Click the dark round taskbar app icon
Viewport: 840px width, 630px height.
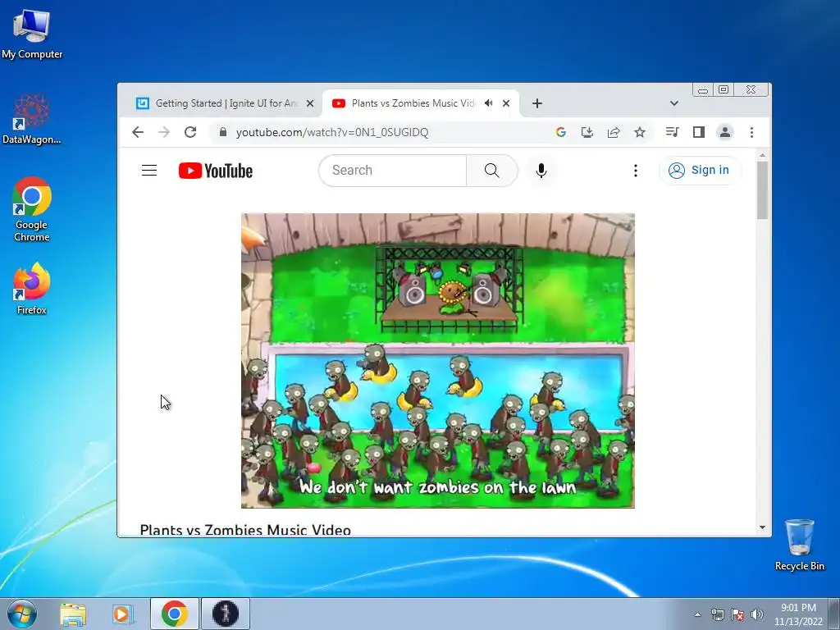pyautogui.click(x=226, y=614)
